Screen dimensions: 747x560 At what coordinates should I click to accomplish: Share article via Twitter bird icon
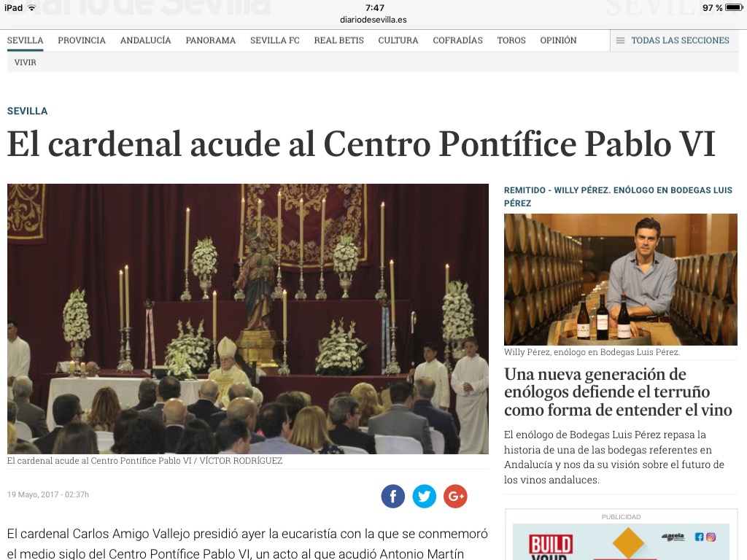click(x=424, y=496)
